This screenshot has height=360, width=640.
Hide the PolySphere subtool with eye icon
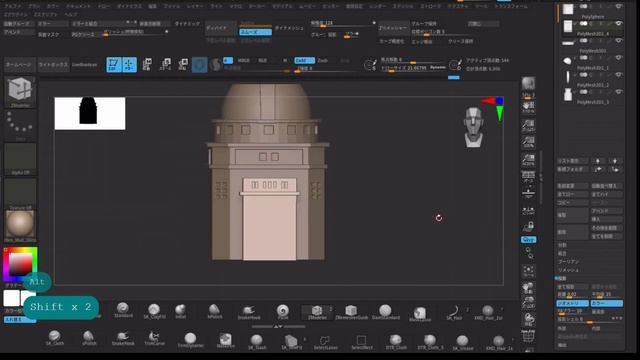coord(619,7)
